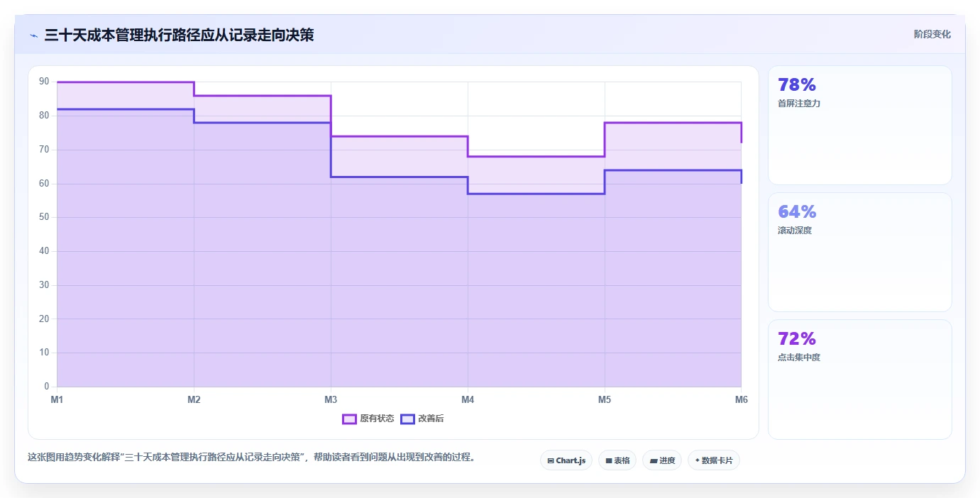Click the 原有状态 purple legend swatch
This screenshot has width=980, height=498.
click(x=349, y=419)
